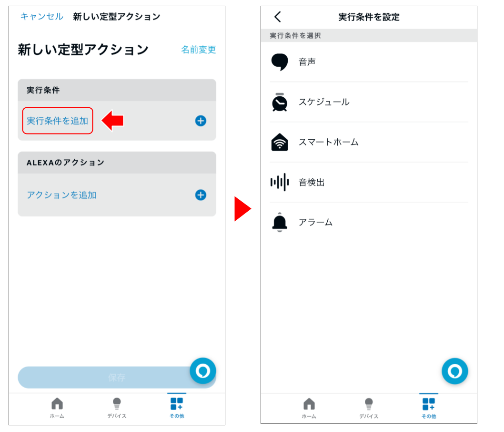Tap the plus icon next to アクションを追加
The height and width of the screenshot is (432, 504).
pos(201,195)
